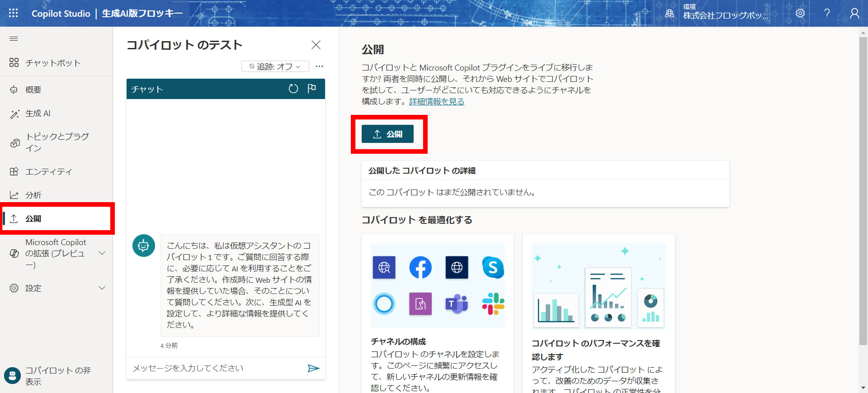Select 公開 in the sidebar
The width and height of the screenshot is (868, 393).
(x=56, y=218)
